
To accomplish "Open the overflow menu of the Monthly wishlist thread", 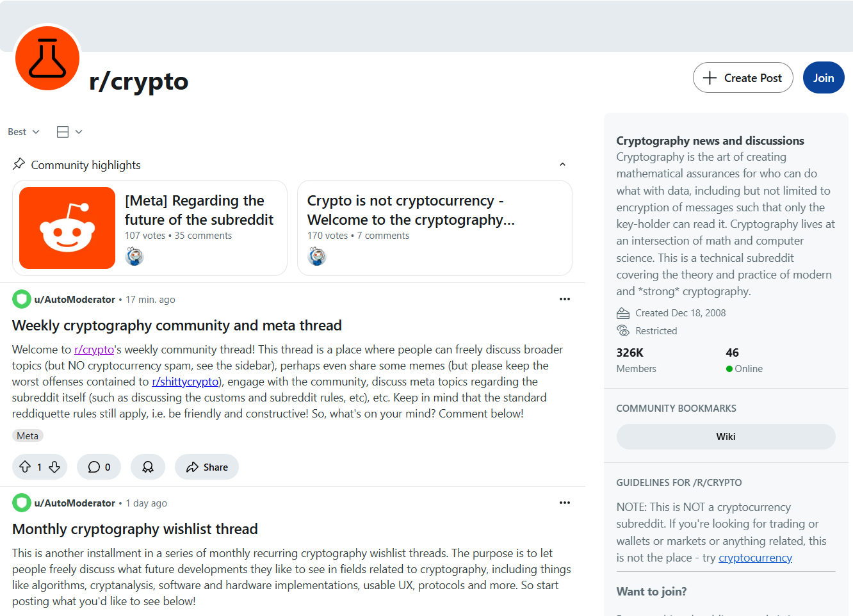I will pyautogui.click(x=564, y=503).
